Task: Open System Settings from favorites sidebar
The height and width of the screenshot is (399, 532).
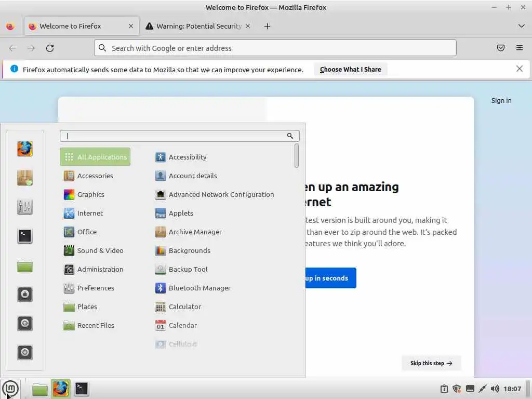Action: click(x=25, y=207)
